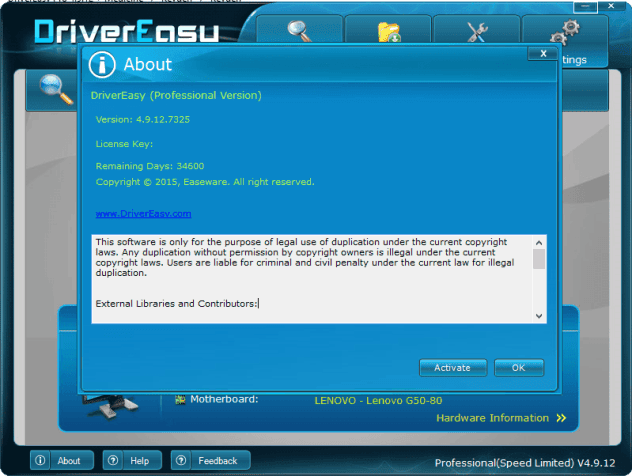
Task: Click the License Key: label
Action: pos(124,144)
